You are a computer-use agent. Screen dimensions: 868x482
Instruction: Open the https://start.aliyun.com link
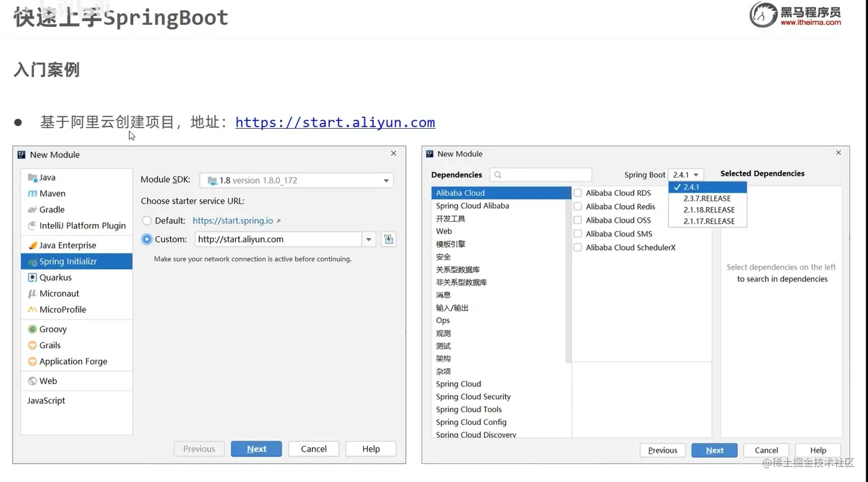(x=335, y=122)
